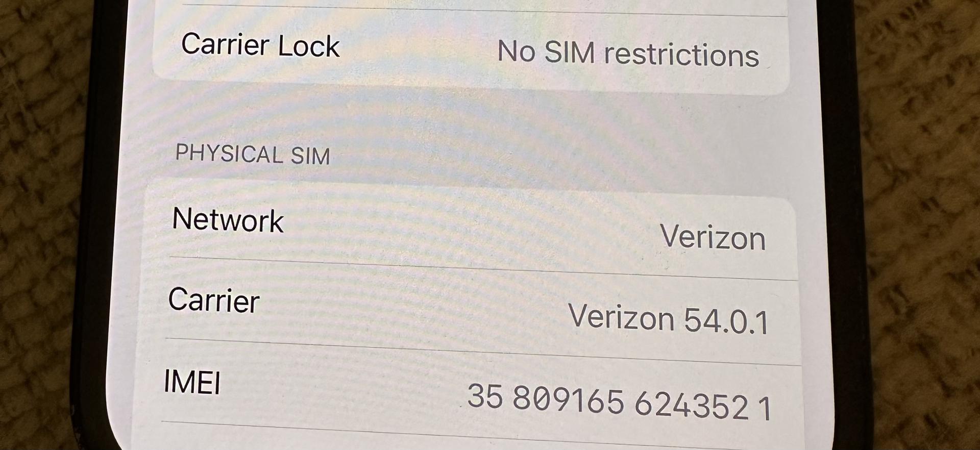
Task: Tap the IMEI label
Action: 192,382
